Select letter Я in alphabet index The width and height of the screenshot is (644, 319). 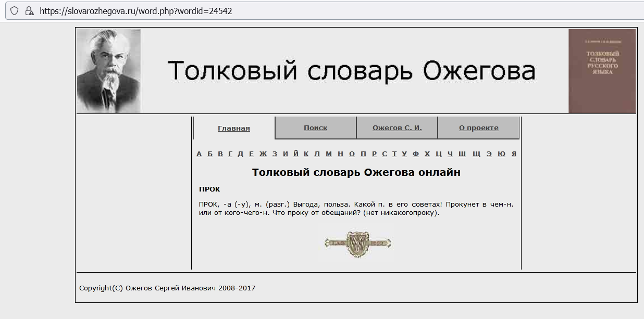coord(514,154)
